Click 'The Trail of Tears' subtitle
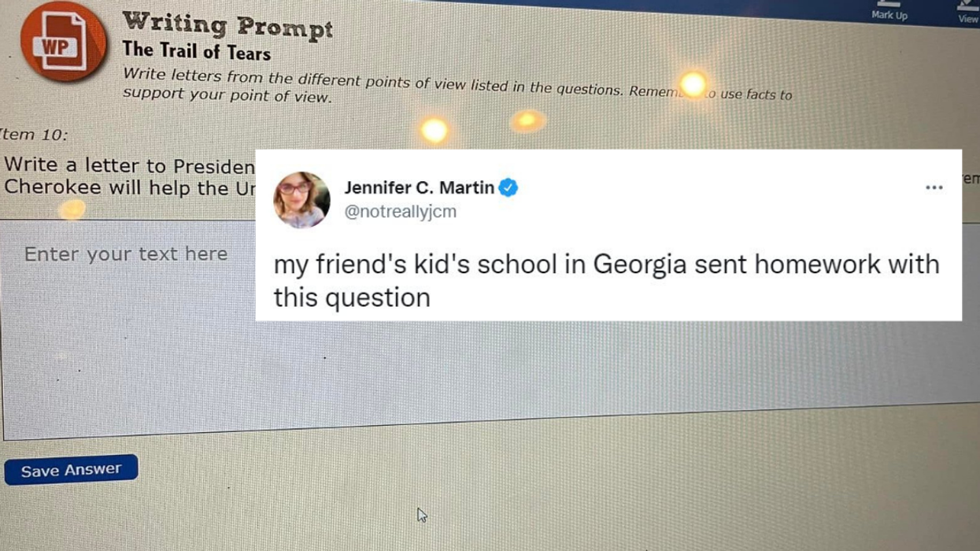980x551 pixels. (x=197, y=52)
